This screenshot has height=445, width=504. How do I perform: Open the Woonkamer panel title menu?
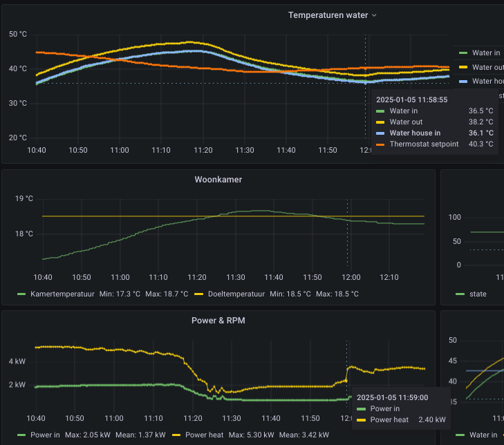point(218,180)
